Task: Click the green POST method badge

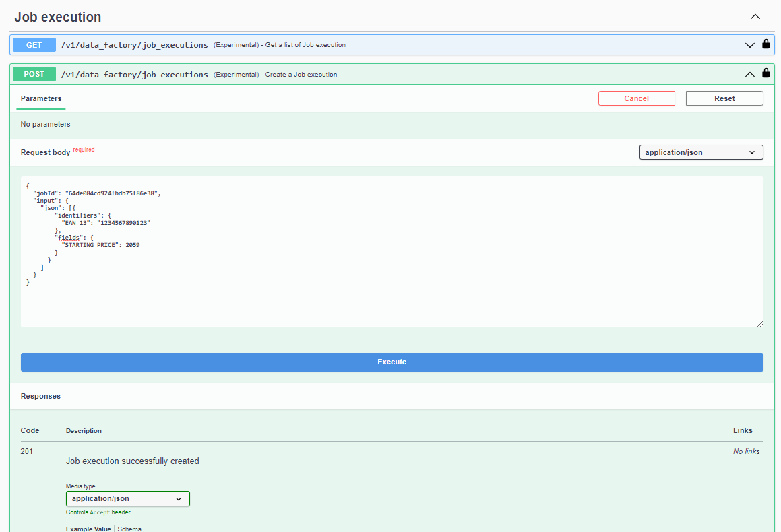Action: [34, 74]
